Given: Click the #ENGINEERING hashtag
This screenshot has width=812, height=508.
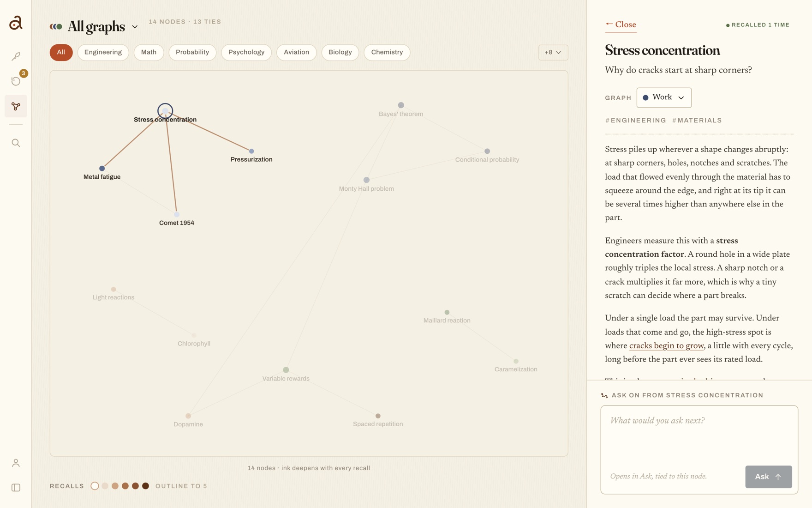Looking at the screenshot, I should coord(636,121).
